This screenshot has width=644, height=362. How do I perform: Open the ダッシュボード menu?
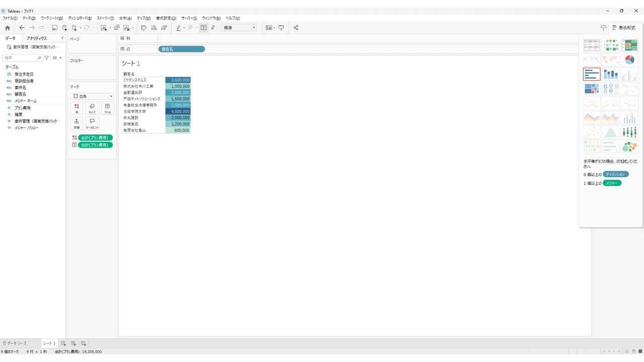[80, 18]
